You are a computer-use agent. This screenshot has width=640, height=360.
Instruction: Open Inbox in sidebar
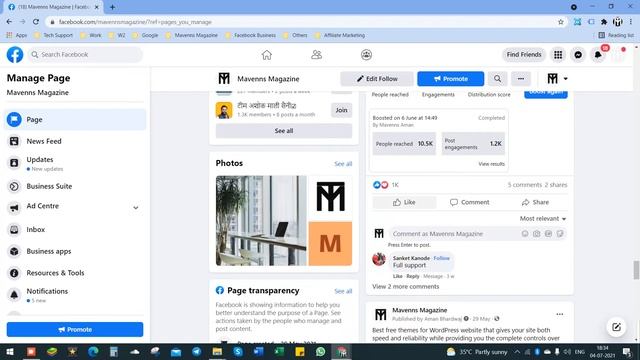point(75,229)
